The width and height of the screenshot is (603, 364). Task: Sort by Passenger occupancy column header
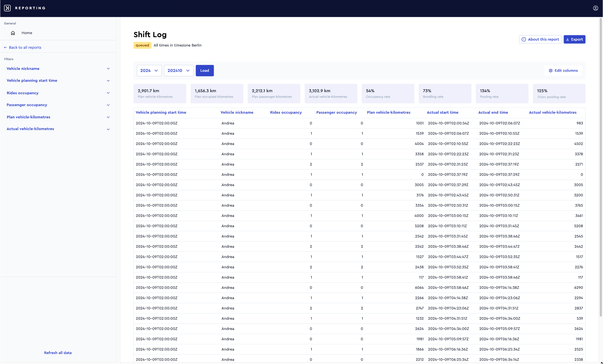336,112
